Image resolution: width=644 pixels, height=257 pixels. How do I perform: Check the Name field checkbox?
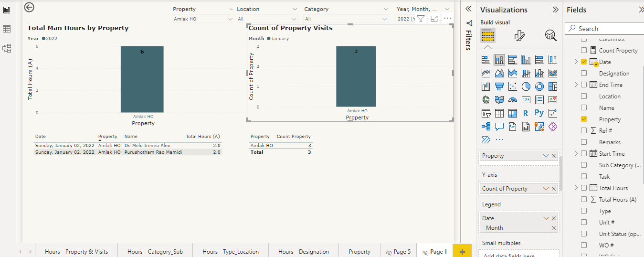pyautogui.click(x=584, y=107)
